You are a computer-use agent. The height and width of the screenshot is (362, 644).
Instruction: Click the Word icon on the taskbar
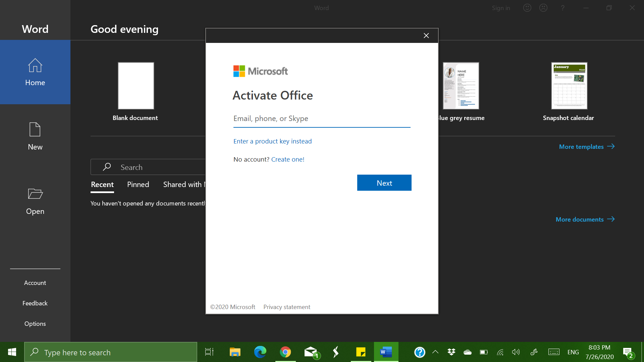[x=386, y=352]
